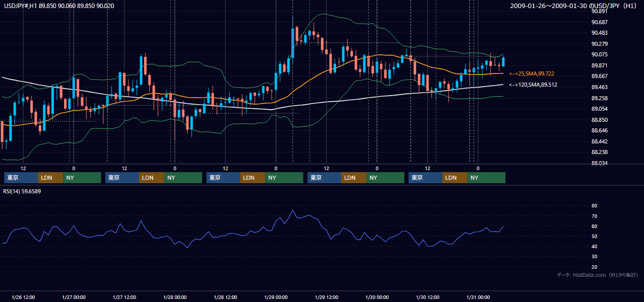
Task: Select the 2009-01-26～2009-01-30 USD/JPY (H1) title
Action: [574, 6]
